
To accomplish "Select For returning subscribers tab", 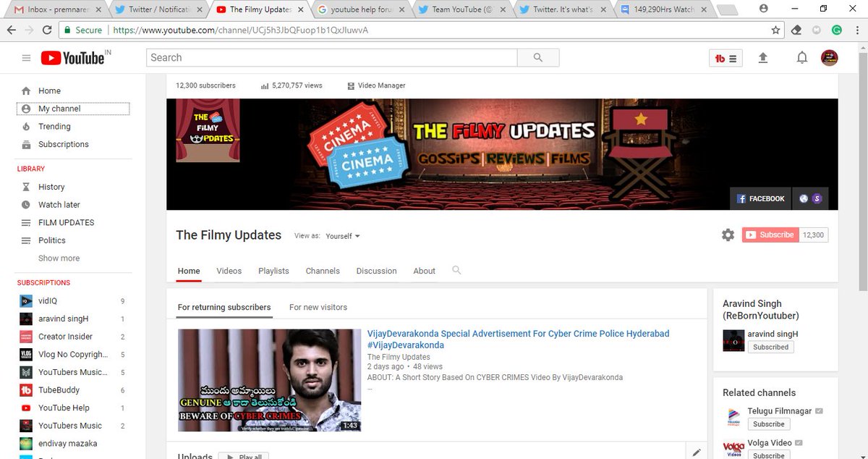I will [224, 307].
